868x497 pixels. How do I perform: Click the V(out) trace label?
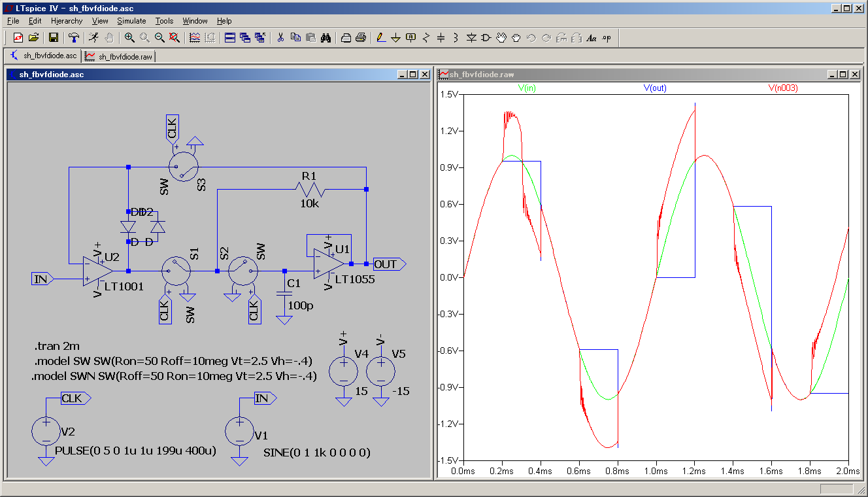point(655,88)
